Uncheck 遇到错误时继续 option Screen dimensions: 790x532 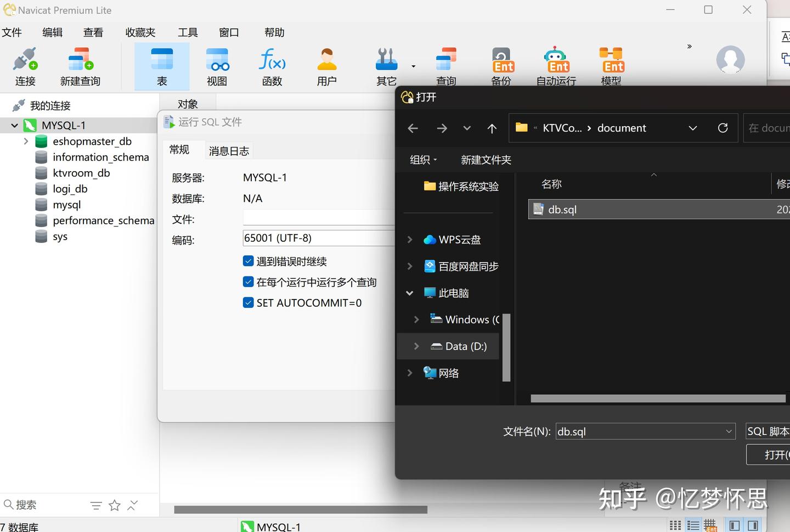(x=249, y=261)
